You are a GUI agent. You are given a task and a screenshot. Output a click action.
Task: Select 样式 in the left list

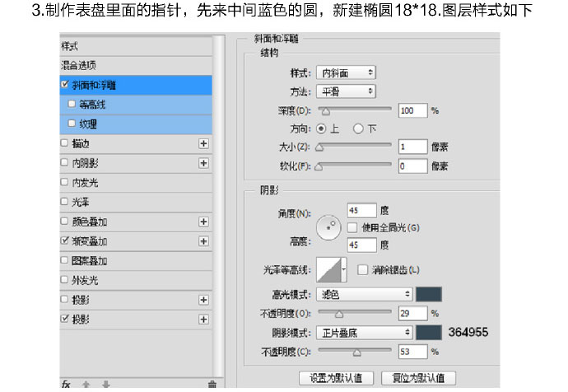coord(136,46)
